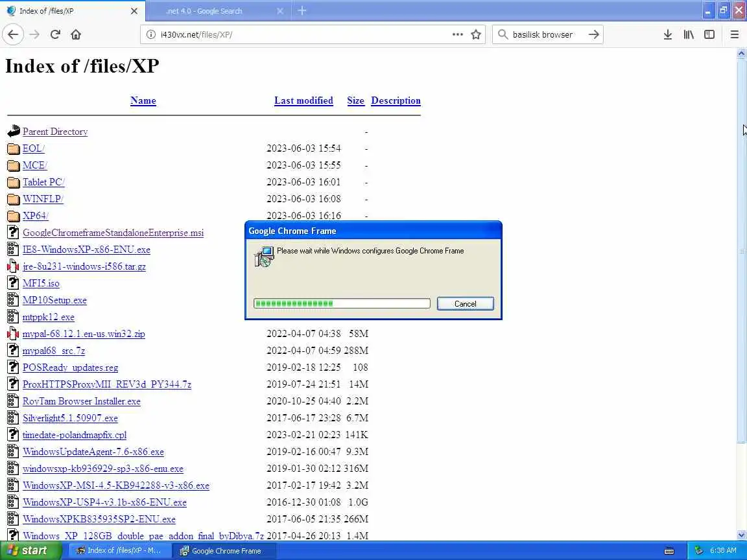Image resolution: width=747 pixels, height=560 pixels.
Task: Click the Chrome Frame installation progress bar
Action: 342,303
